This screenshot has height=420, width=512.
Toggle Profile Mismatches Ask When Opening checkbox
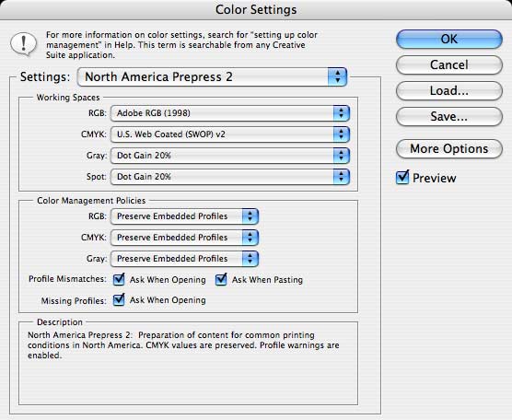click(119, 280)
